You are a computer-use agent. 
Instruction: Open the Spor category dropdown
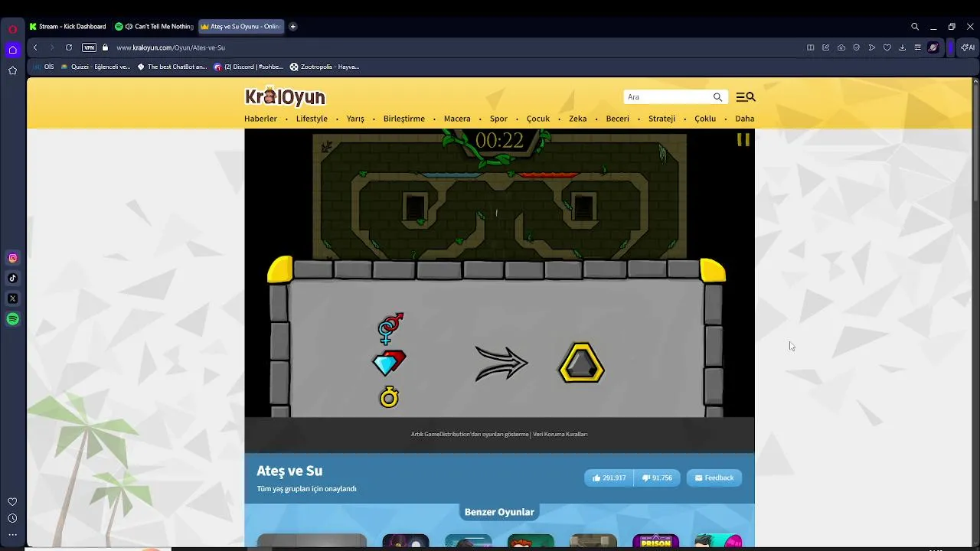point(498,119)
